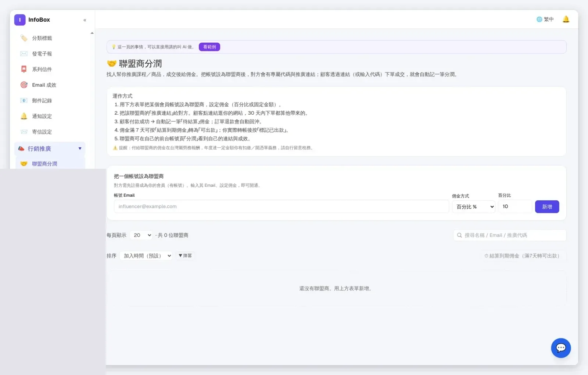Open the 佣金方式 百分比 % dropdown
Image resolution: width=588 pixels, height=375 pixels.
473,207
